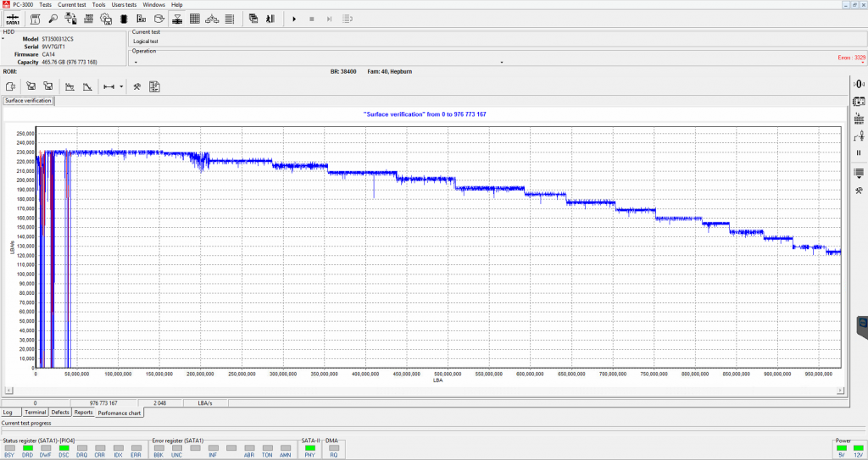
Task: Click the SATA1 port selector icon
Action: 13,19
